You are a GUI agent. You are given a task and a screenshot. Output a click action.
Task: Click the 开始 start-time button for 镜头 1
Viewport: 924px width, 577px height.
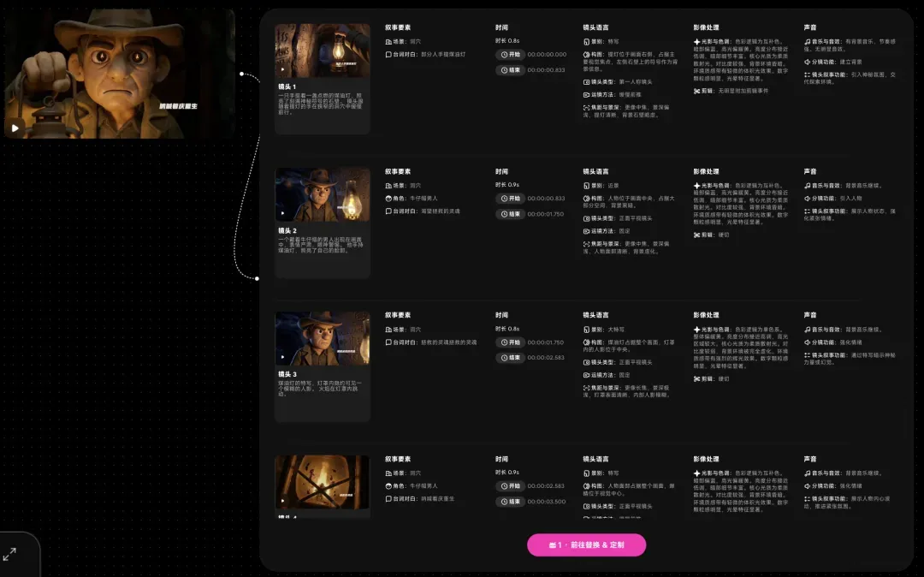pos(510,54)
